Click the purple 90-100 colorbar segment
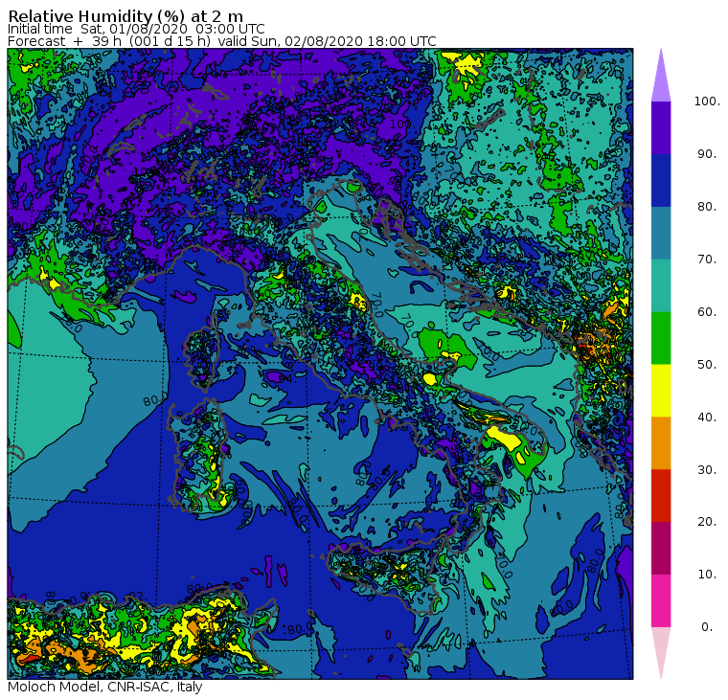This screenshot has height=700, width=728. 661,127
